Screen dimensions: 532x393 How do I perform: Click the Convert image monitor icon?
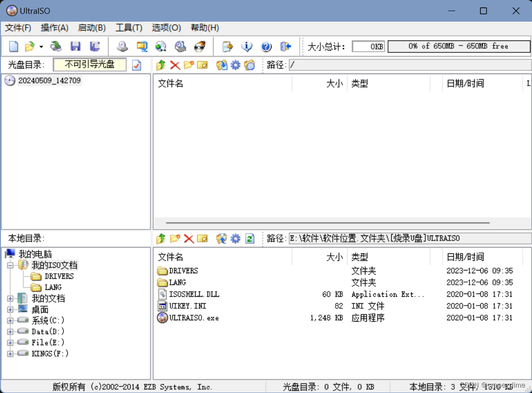(x=142, y=46)
